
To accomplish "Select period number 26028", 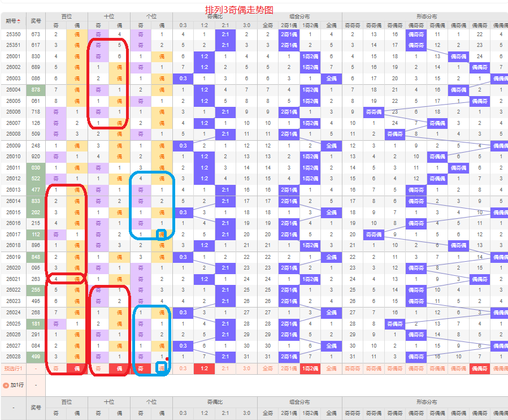I will point(14,357).
